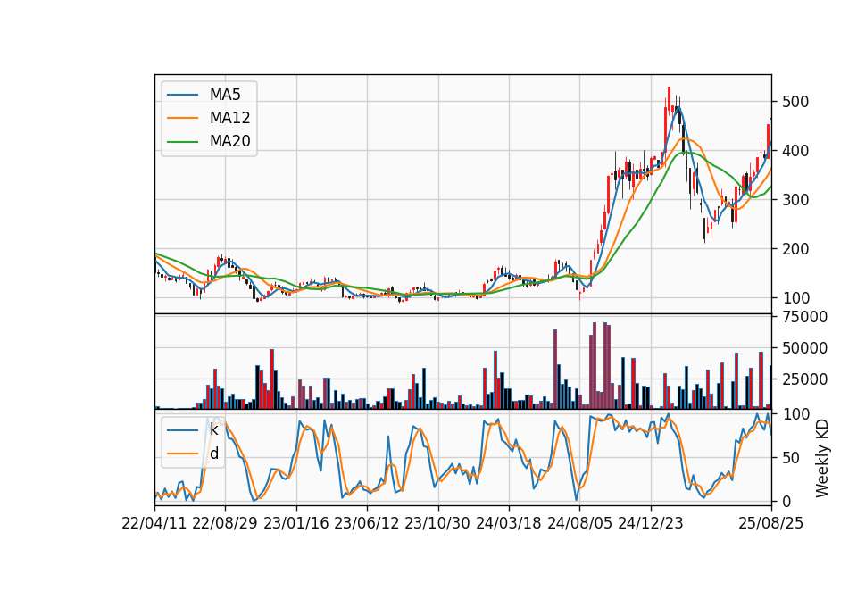Click the Weekly KD axis label
This screenshot has height=616, width=857.
pos(821,458)
